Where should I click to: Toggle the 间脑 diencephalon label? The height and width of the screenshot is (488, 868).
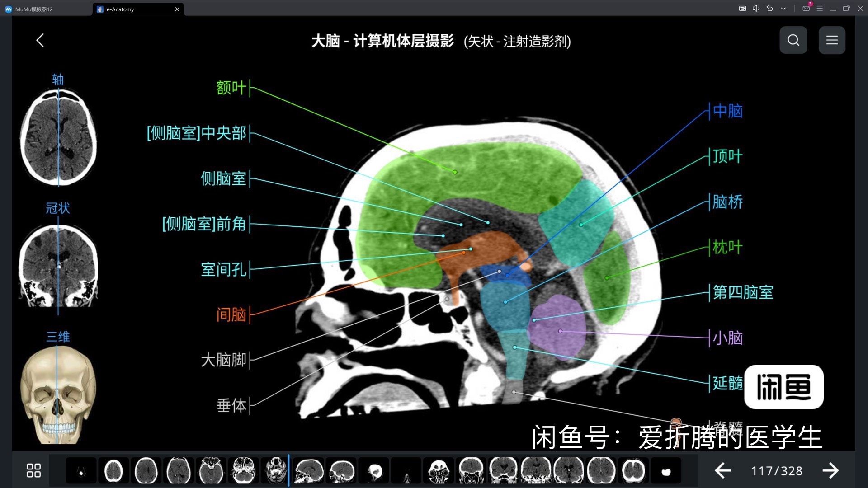pyautogui.click(x=231, y=314)
